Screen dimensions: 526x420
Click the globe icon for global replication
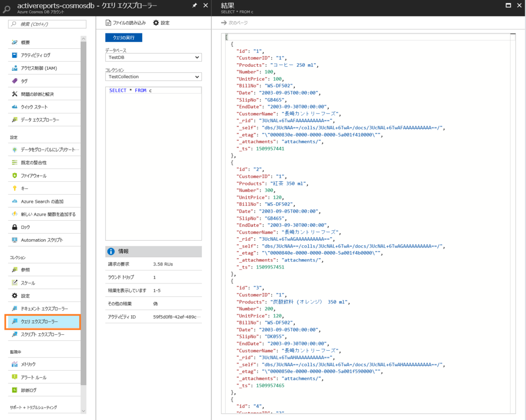(14, 149)
